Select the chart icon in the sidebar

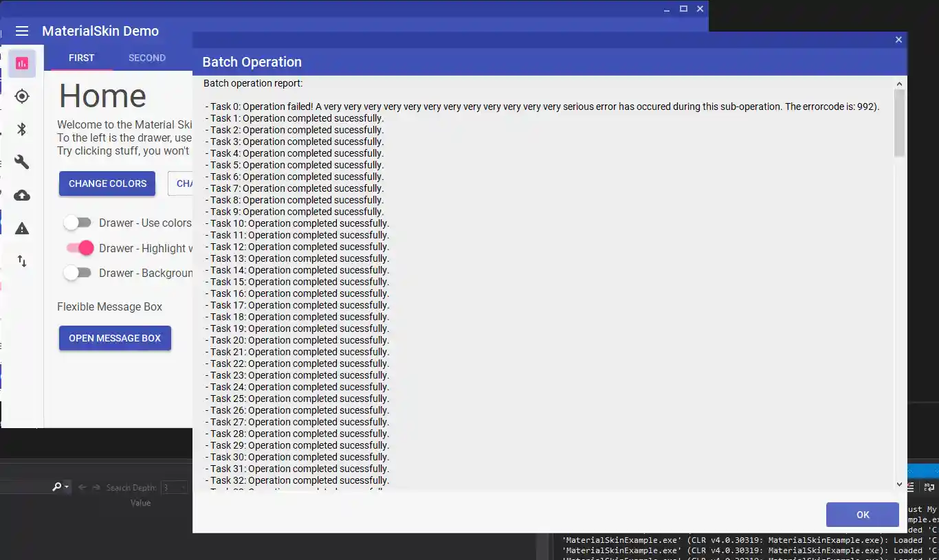(21, 63)
